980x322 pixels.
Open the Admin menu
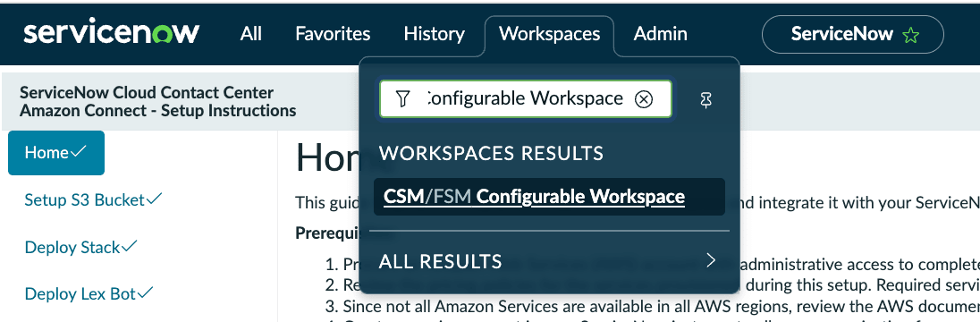pyautogui.click(x=660, y=34)
